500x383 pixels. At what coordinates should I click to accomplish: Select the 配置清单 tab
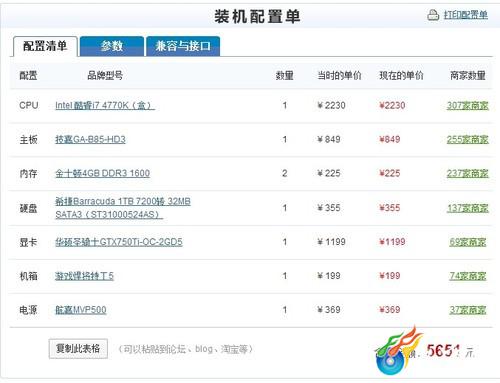tap(45, 46)
